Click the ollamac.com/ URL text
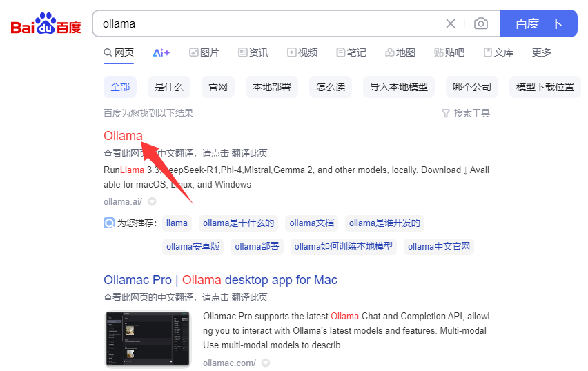 click(230, 363)
